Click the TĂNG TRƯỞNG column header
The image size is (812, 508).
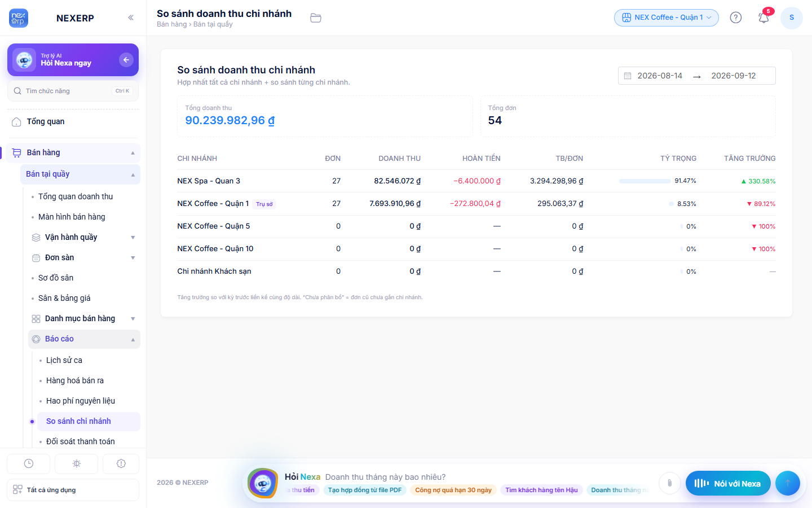(750, 159)
